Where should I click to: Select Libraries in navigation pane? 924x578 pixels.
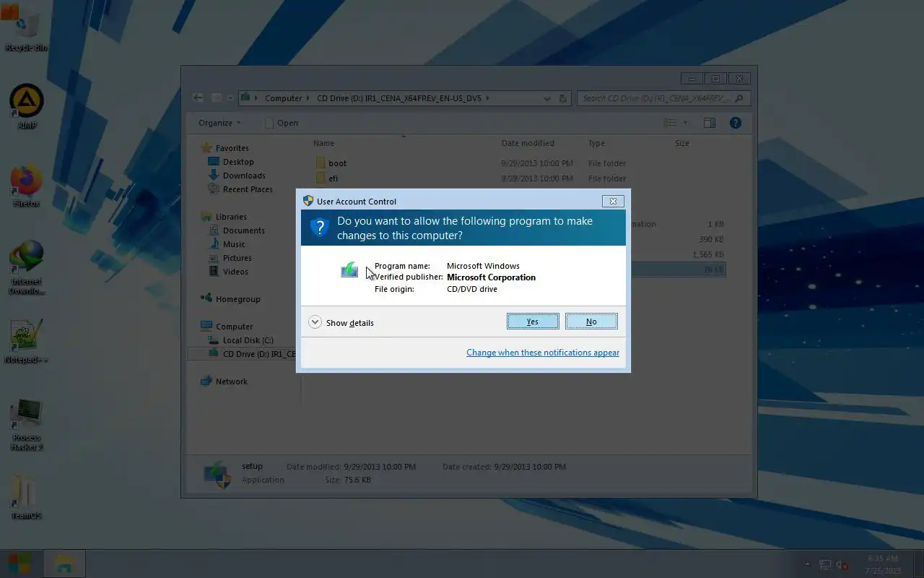(231, 217)
